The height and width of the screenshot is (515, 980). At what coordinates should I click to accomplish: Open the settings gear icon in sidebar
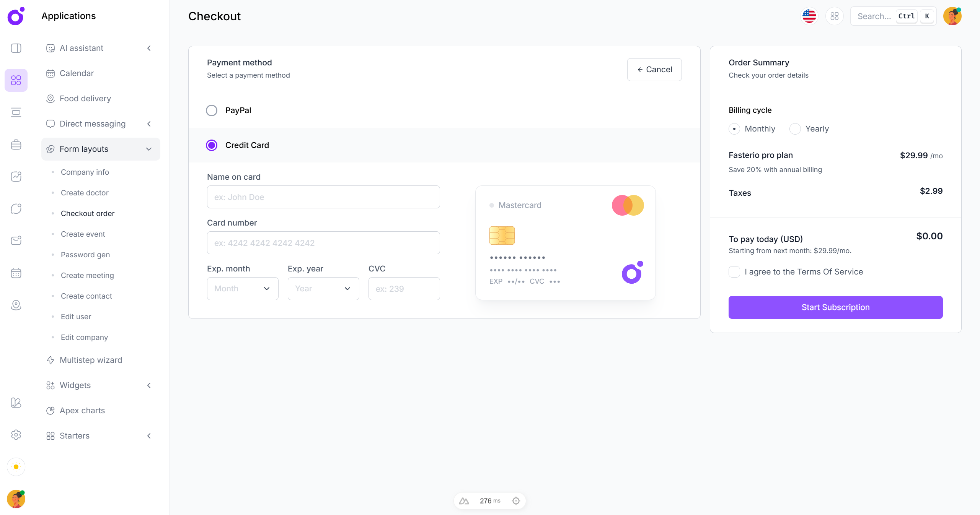point(16,435)
